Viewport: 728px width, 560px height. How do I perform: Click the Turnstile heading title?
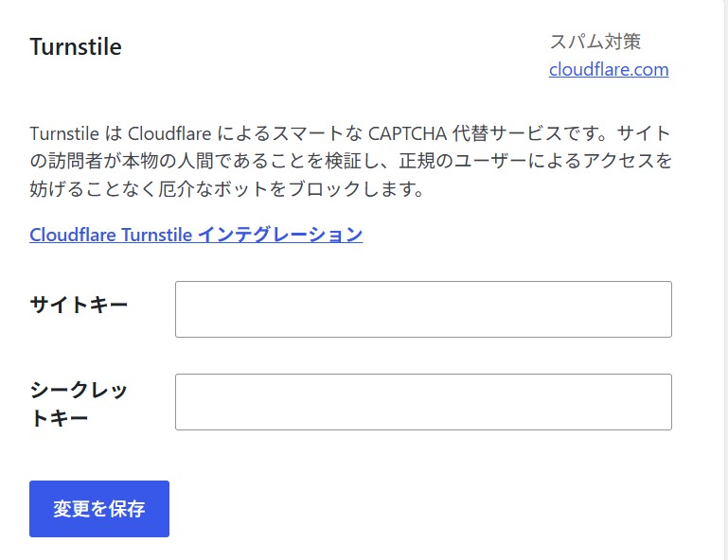76,47
